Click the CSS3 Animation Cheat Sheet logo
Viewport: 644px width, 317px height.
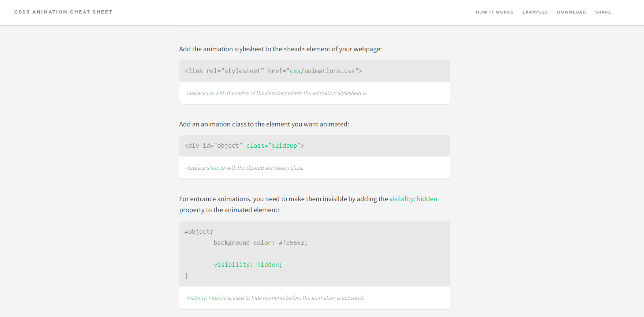coord(63,12)
